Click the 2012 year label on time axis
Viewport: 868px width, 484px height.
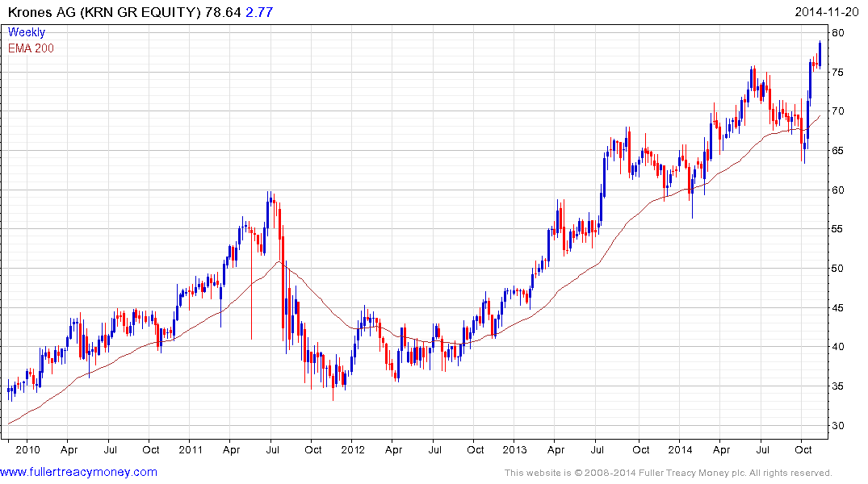point(353,449)
